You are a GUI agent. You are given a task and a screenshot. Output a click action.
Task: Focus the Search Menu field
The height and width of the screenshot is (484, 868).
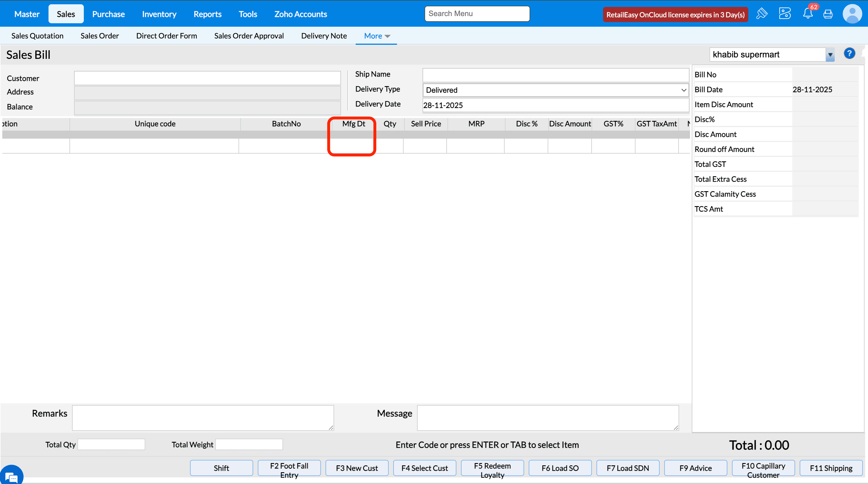[477, 14]
